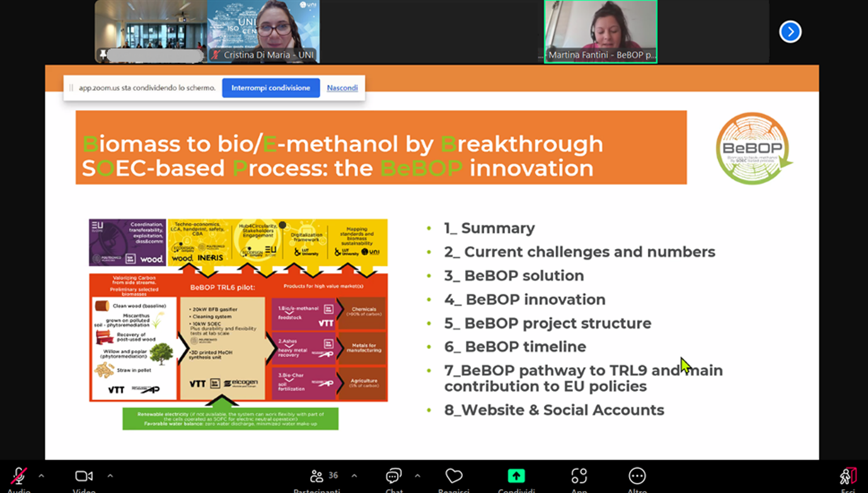Screen dimensions: 868x493
Task: Open the Chat icon
Action: (394, 476)
